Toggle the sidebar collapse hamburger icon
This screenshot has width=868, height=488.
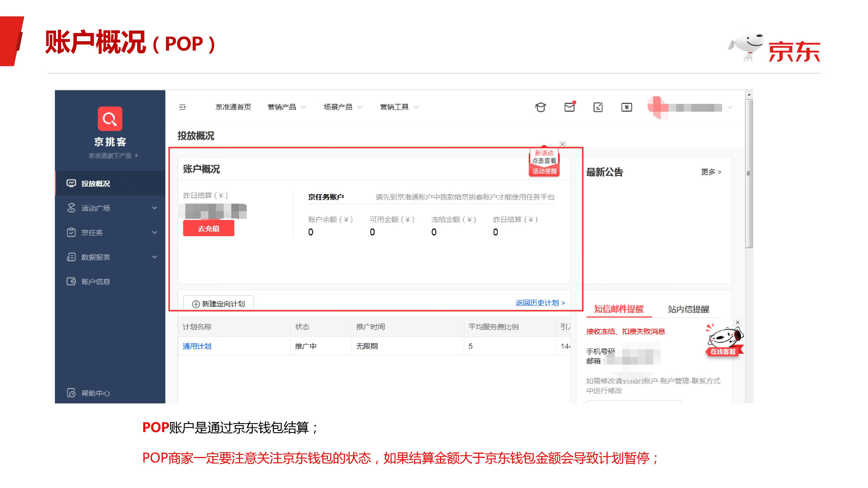tap(182, 107)
